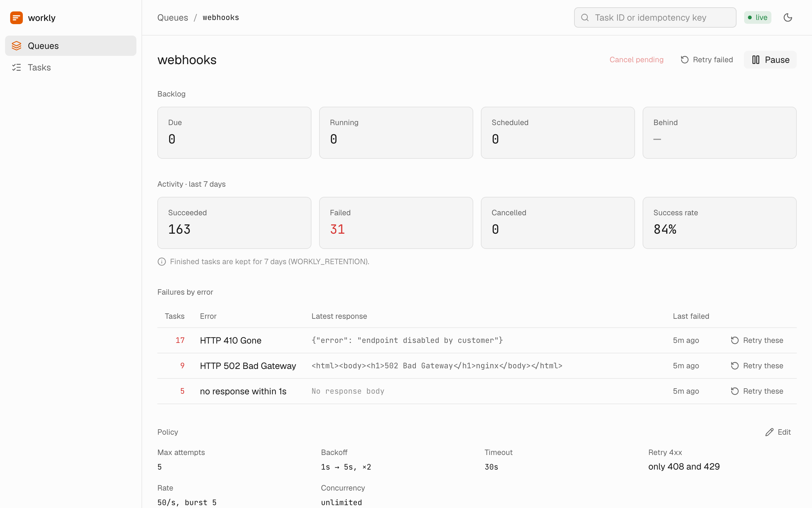
Task: Click the rate value 50/s, burst 5
Action: [x=187, y=503]
